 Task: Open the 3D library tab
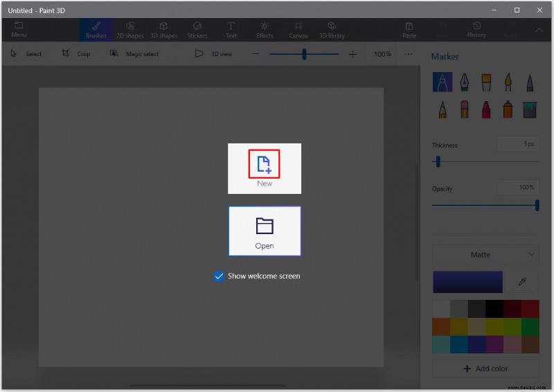[x=332, y=30]
